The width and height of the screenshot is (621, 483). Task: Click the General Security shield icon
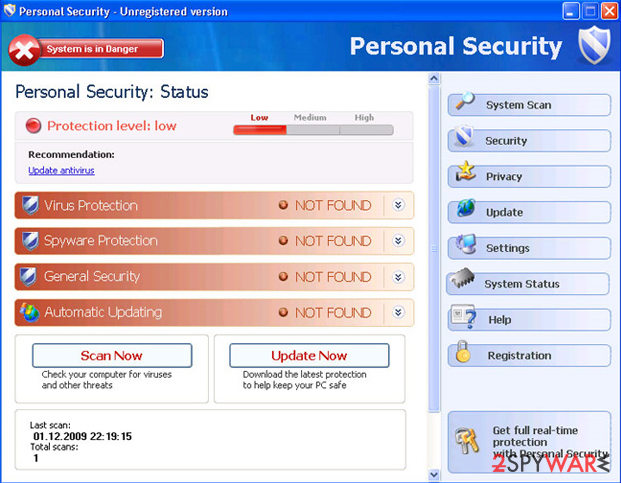coord(28,276)
